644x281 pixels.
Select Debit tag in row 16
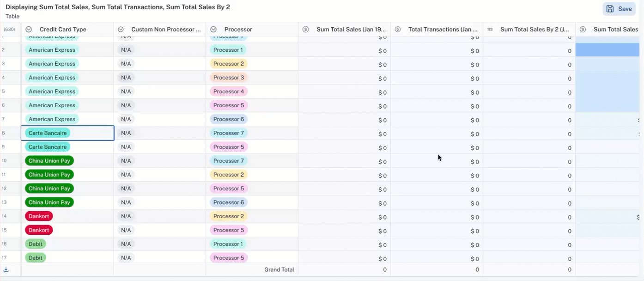[36, 244]
